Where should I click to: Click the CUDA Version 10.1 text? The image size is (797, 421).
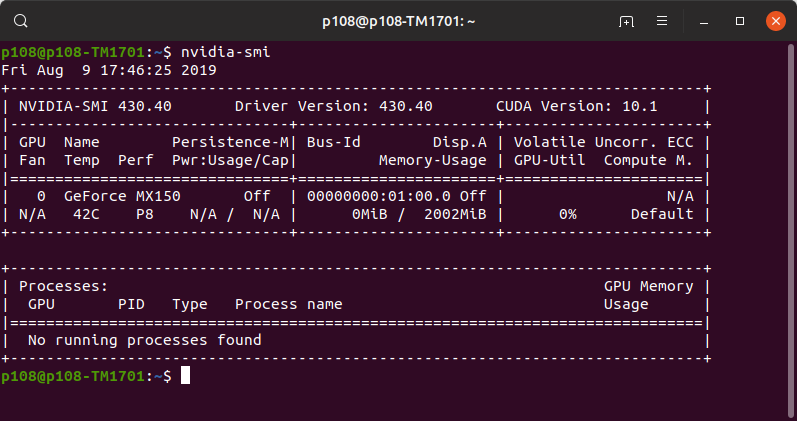pyautogui.click(x=577, y=106)
